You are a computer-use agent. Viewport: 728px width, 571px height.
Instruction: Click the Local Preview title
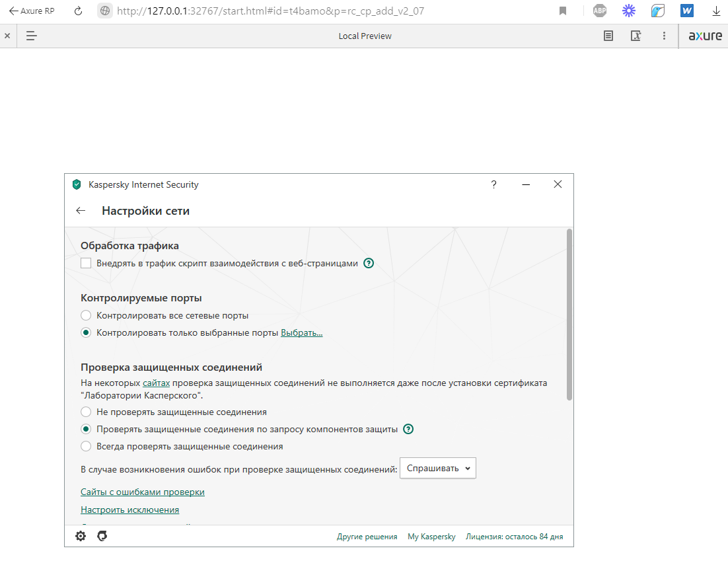point(365,36)
